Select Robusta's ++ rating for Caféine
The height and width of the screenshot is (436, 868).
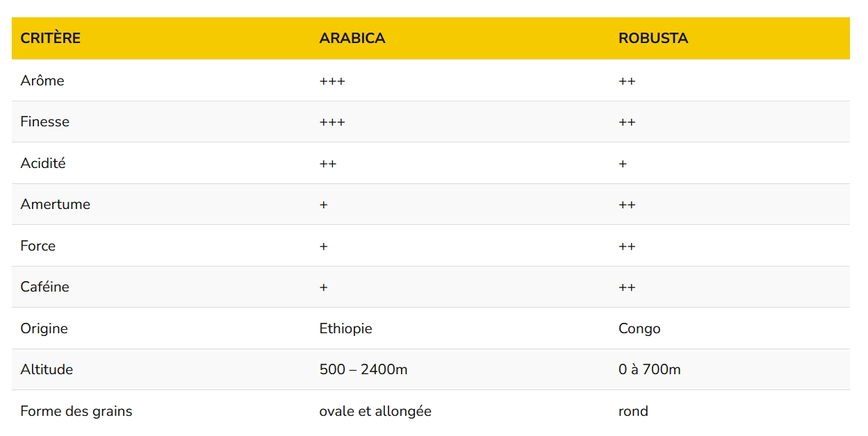point(627,287)
